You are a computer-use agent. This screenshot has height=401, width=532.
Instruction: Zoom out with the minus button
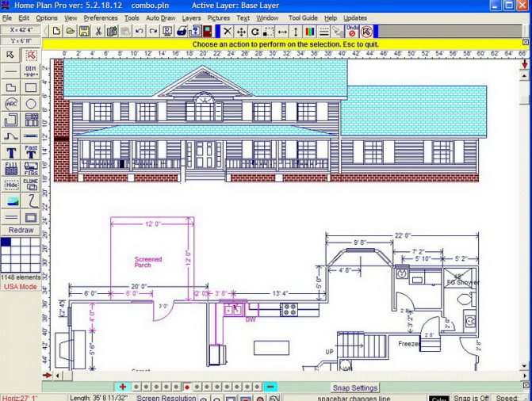coord(270,387)
